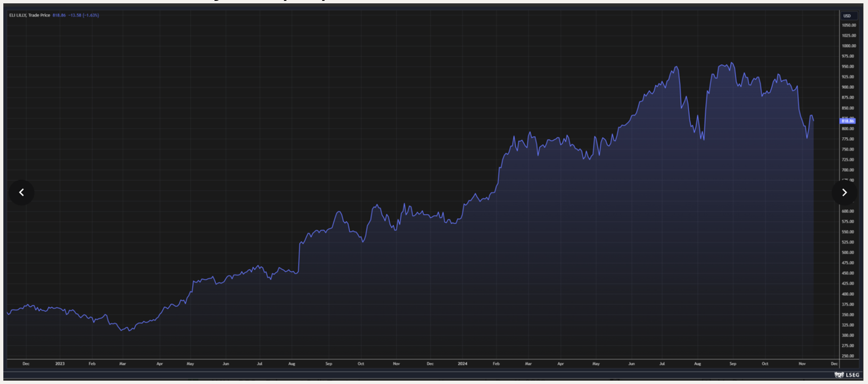Select the highlighted 818.86 current price tag
This screenshot has height=384, width=868.
tap(848, 121)
